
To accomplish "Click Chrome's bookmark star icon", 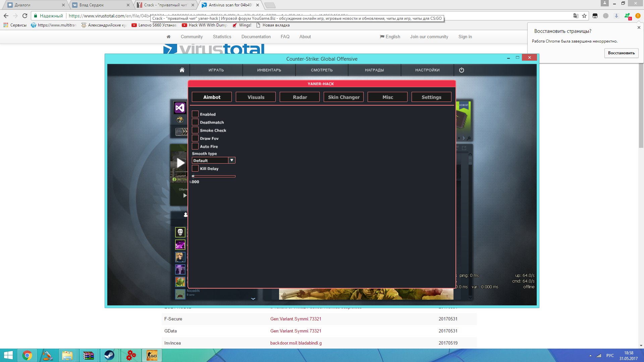I will tap(584, 16).
